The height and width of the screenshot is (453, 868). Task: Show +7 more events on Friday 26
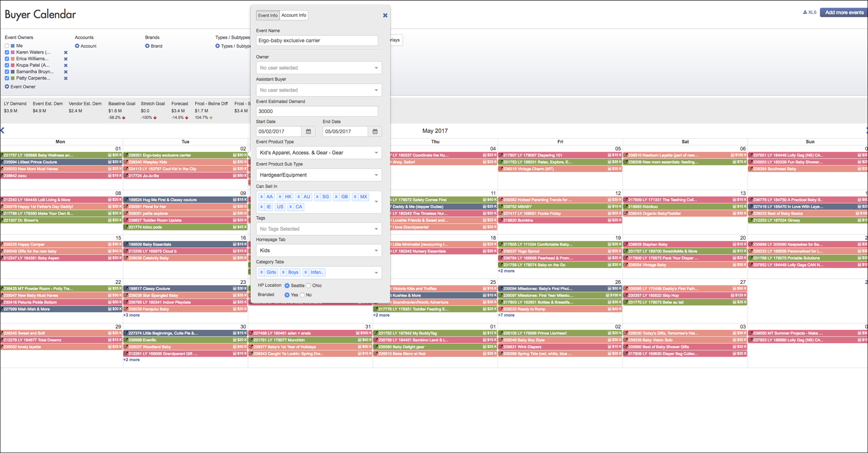coord(506,315)
